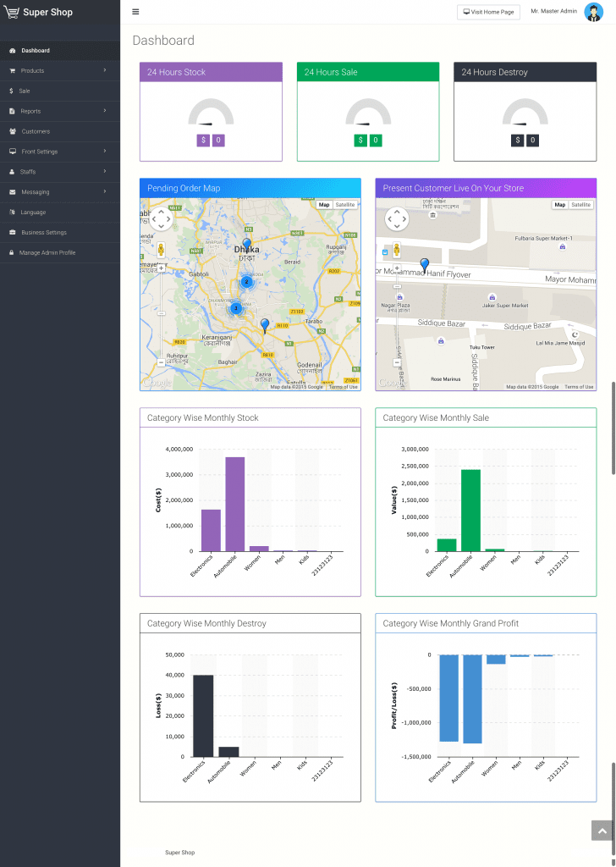This screenshot has height=867, width=616.
Task: Click the Street View pegman on Pending Order Map
Action: click(162, 251)
